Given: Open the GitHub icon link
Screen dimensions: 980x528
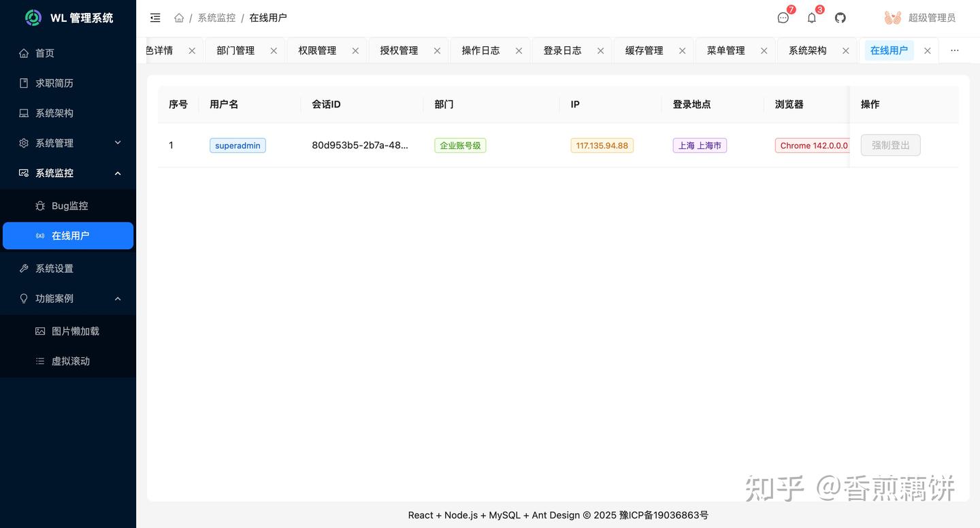Looking at the screenshot, I should (x=840, y=18).
